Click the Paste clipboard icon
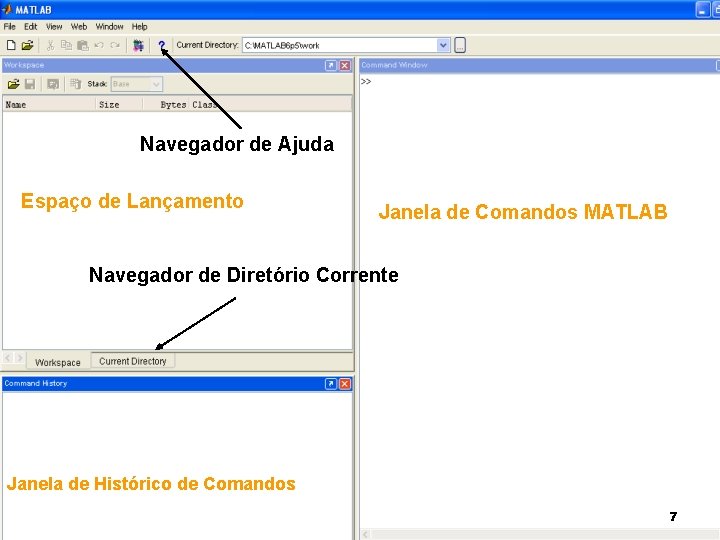720x540 pixels. pyautogui.click(x=83, y=45)
